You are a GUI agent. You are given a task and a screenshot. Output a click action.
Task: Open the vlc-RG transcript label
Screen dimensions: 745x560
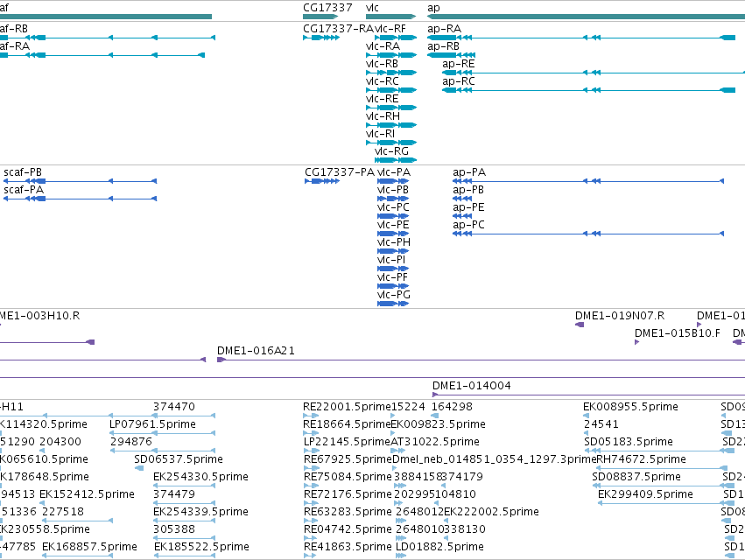[391, 151]
